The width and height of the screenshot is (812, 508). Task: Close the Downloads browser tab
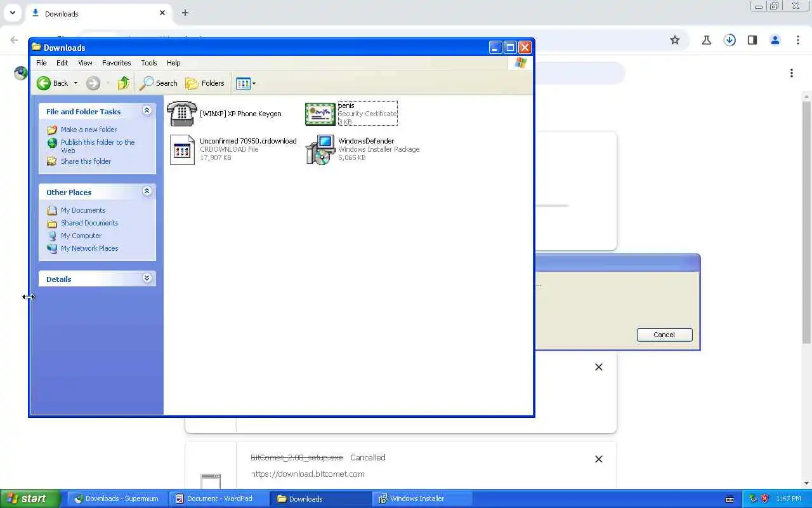[162, 13]
